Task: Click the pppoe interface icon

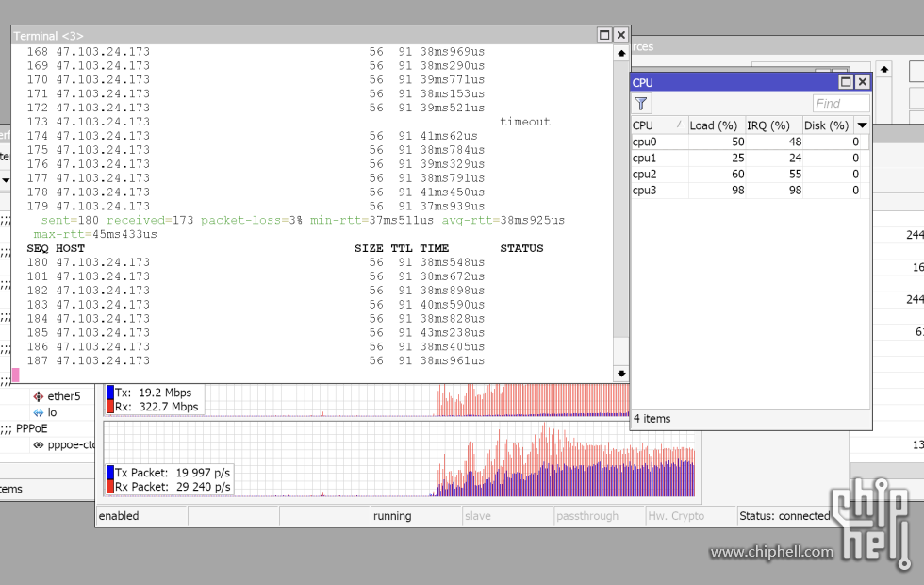Action: (x=39, y=445)
